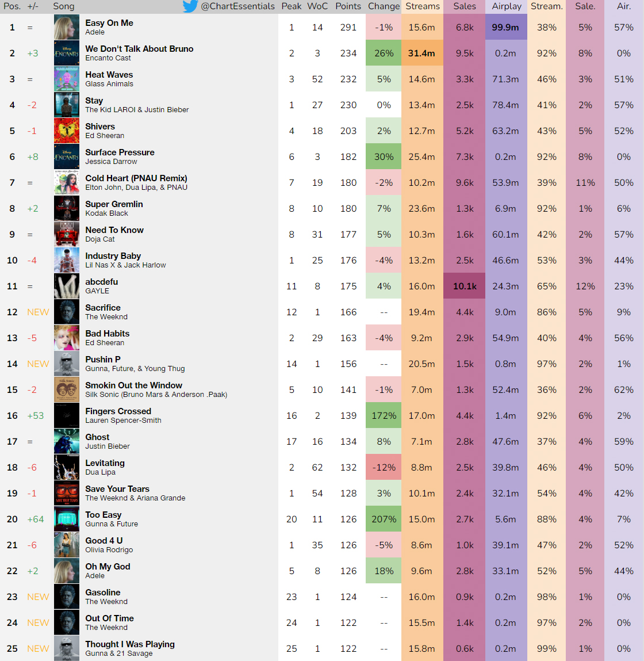The width and height of the screenshot is (644, 661).
Task: Open the Surface Pressure cover thumbnail
Action: [67, 157]
